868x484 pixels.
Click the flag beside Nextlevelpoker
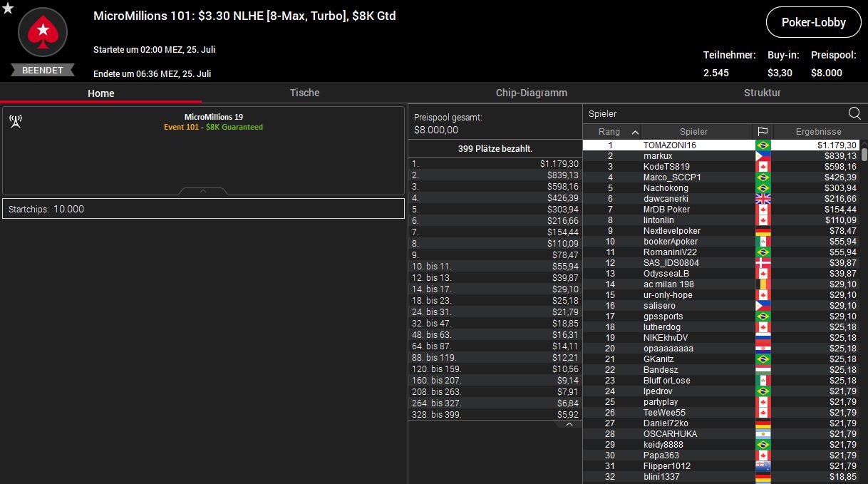point(763,231)
